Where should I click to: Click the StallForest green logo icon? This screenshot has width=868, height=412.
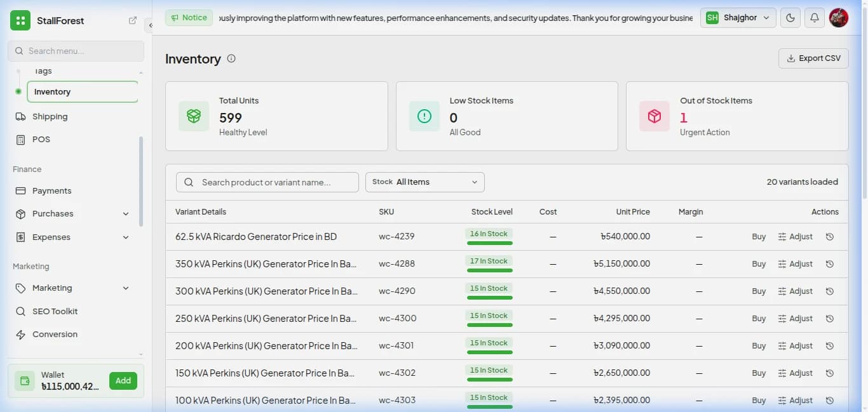pyautogui.click(x=20, y=20)
